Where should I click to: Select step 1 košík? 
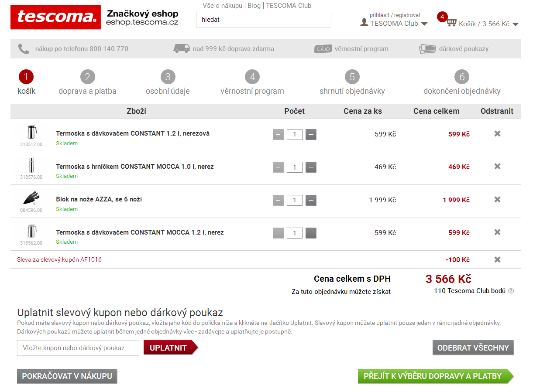[x=26, y=82]
